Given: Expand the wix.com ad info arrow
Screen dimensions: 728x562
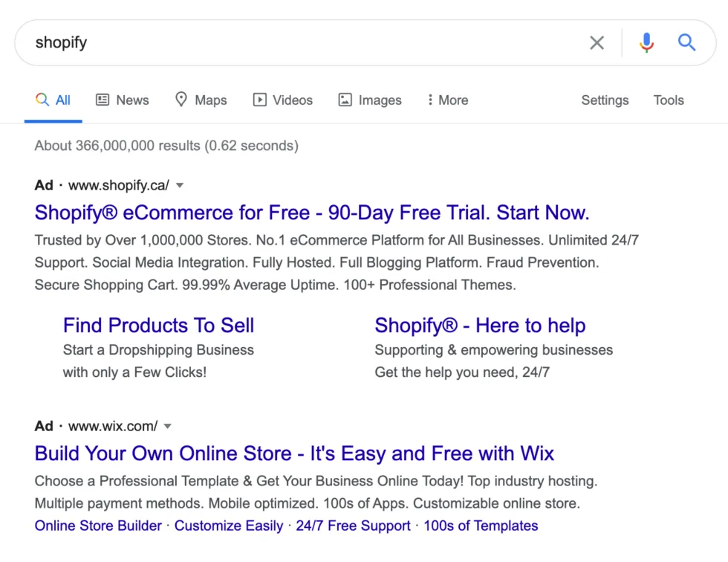Looking at the screenshot, I should (167, 426).
